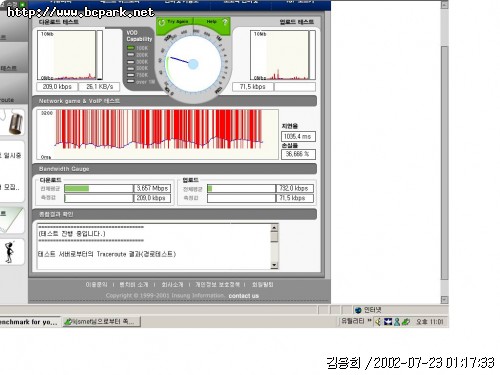Open the 벤치비 소개 footer link
500x375 pixels.
[134, 284]
